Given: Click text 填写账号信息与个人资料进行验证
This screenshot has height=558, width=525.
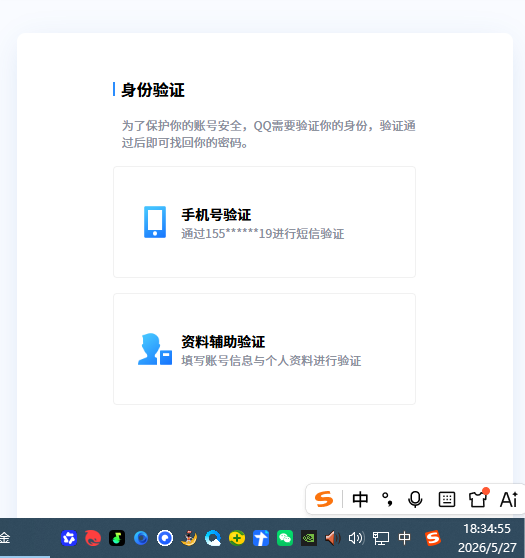Looking at the screenshot, I should (x=271, y=360).
